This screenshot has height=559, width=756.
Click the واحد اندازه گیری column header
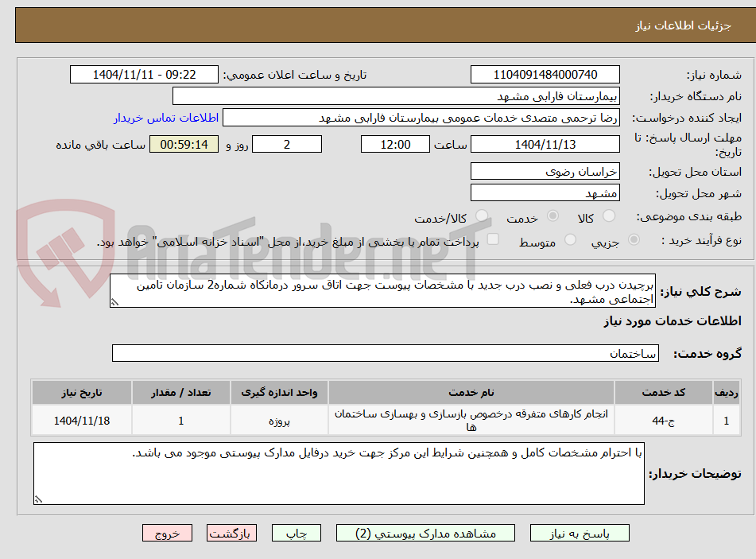(279, 393)
